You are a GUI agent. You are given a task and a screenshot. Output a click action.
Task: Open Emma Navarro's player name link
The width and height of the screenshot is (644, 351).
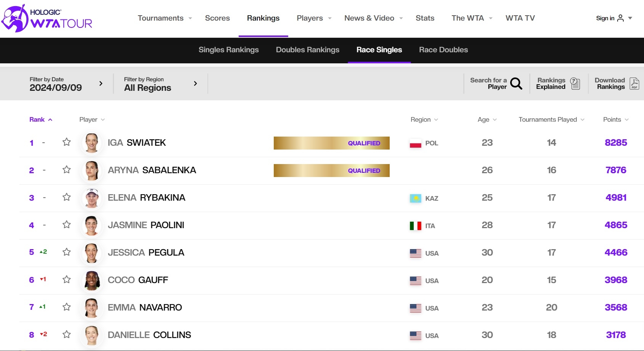coord(145,308)
